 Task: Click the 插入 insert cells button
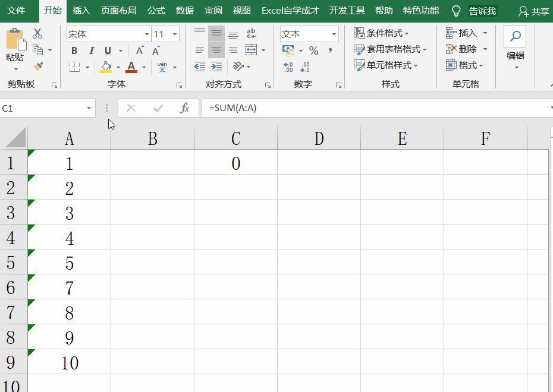[461, 33]
